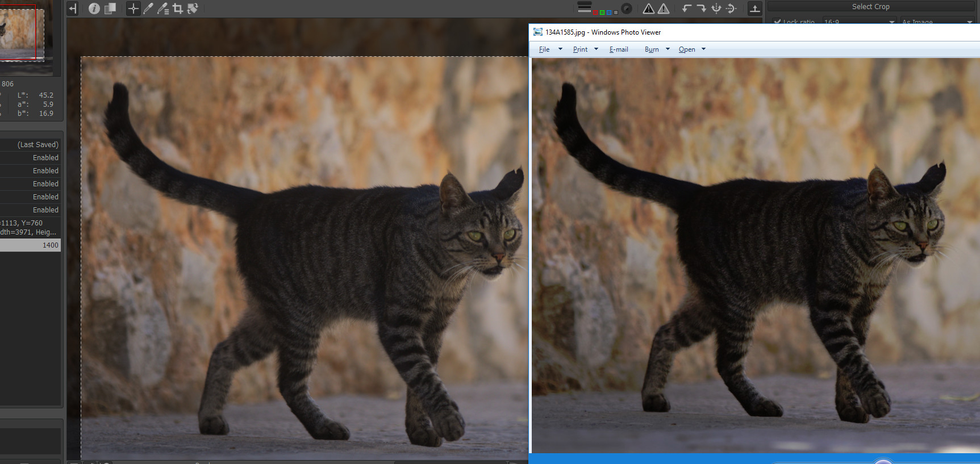
Task: Toggle the green channel preview square
Action: click(x=602, y=12)
